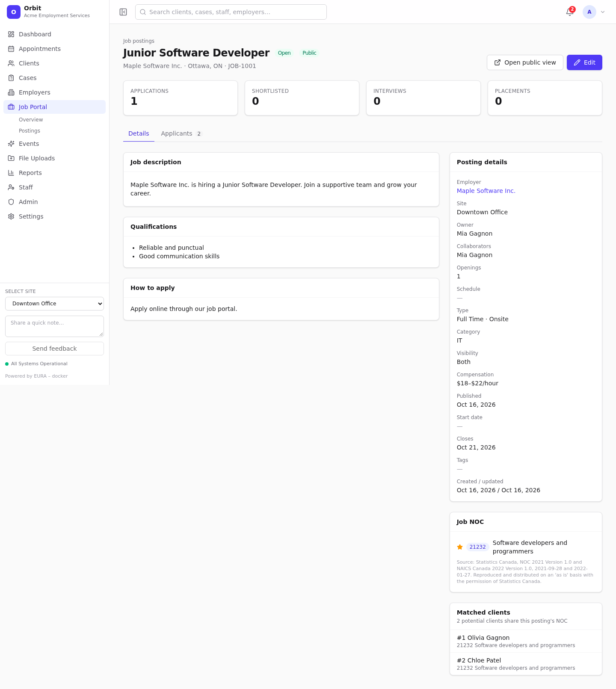
Task: Select the Details tab
Action: (x=139, y=133)
